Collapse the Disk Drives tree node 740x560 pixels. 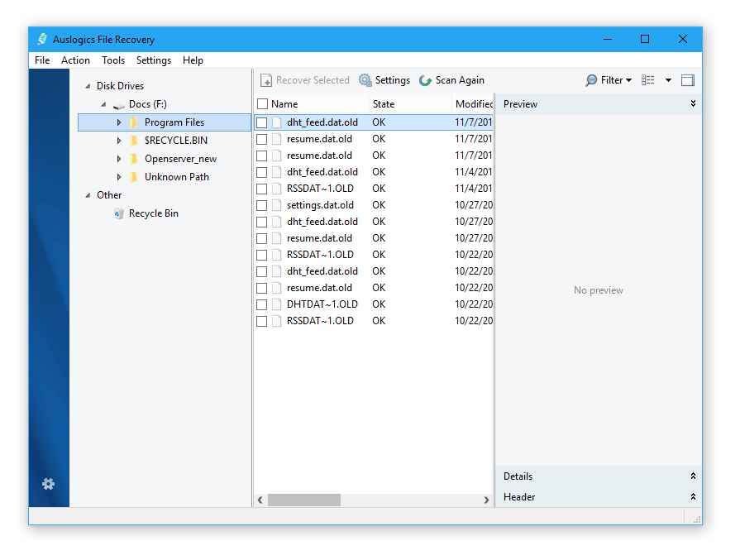(x=88, y=86)
